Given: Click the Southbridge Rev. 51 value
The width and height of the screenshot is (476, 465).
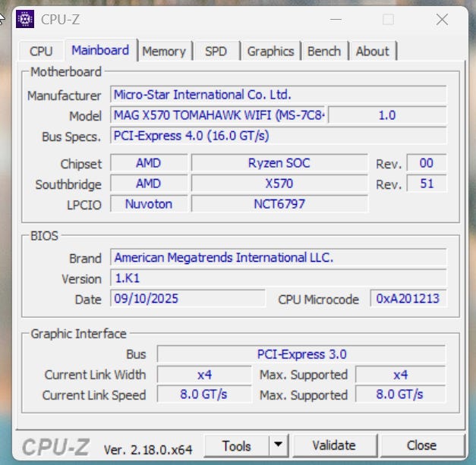Looking at the screenshot, I should click(x=427, y=184).
